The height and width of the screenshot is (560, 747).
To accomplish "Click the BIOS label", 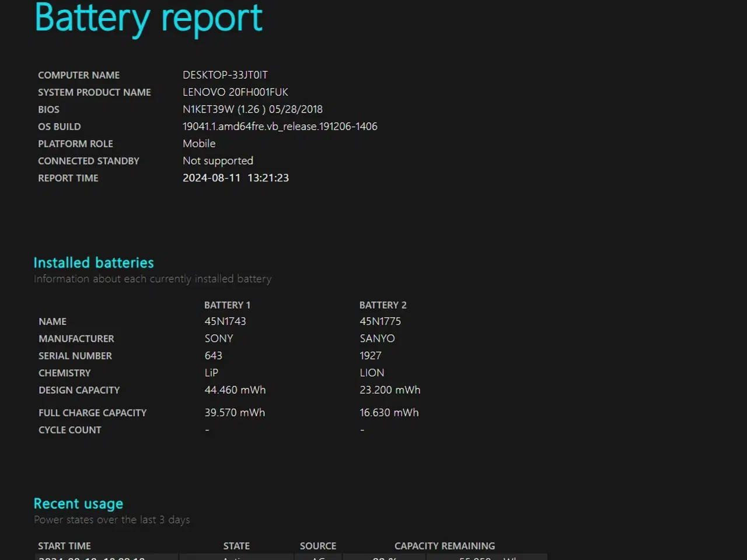I will point(48,110).
